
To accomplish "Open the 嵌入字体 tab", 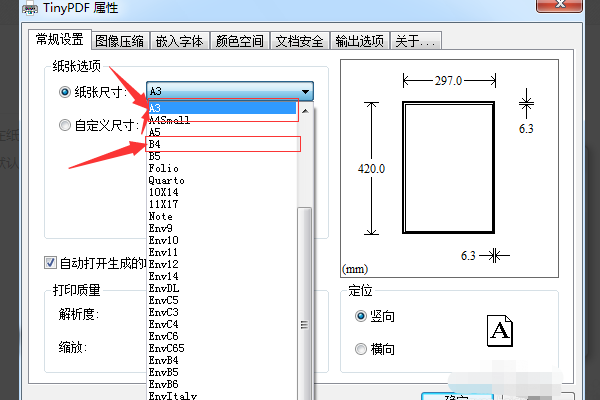I will click(x=179, y=41).
